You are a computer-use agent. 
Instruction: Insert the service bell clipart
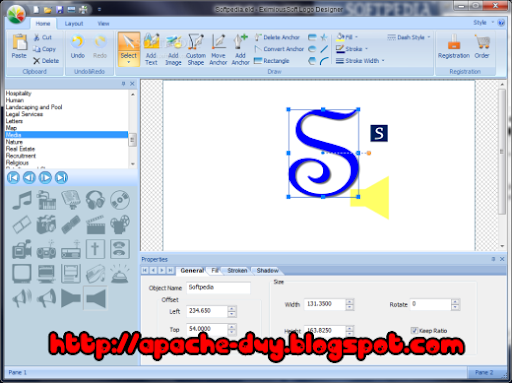[120, 273]
